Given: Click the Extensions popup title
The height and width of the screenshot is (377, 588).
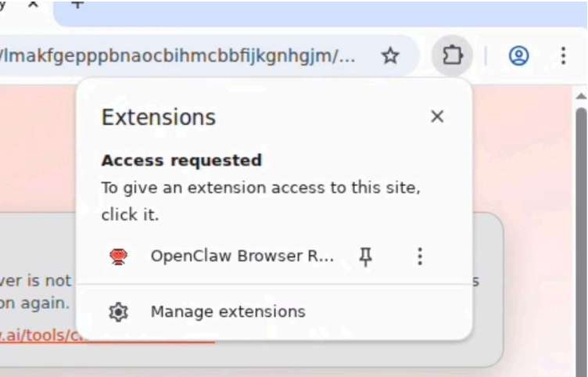Looking at the screenshot, I should click(x=159, y=117).
